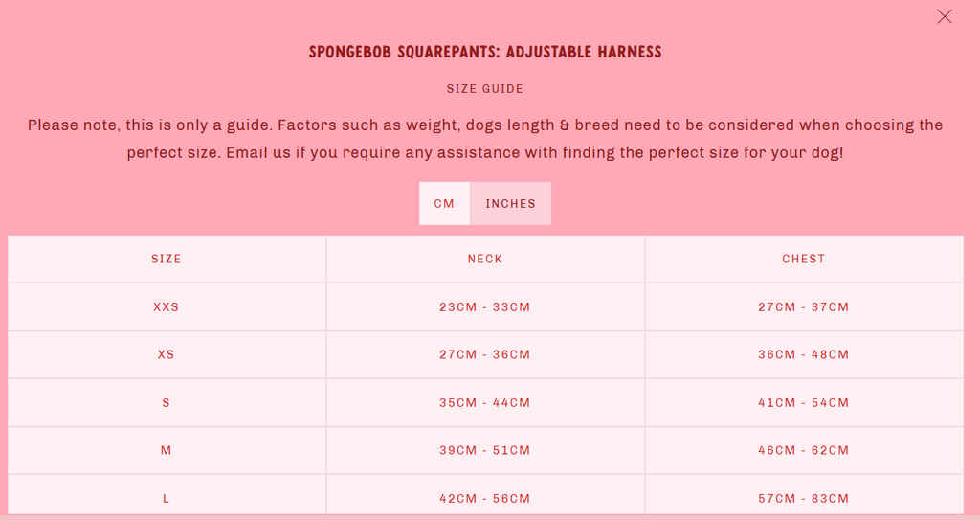Screen dimensions: 980x521
Task: Select the M size row label
Action: pyautogui.click(x=167, y=450)
